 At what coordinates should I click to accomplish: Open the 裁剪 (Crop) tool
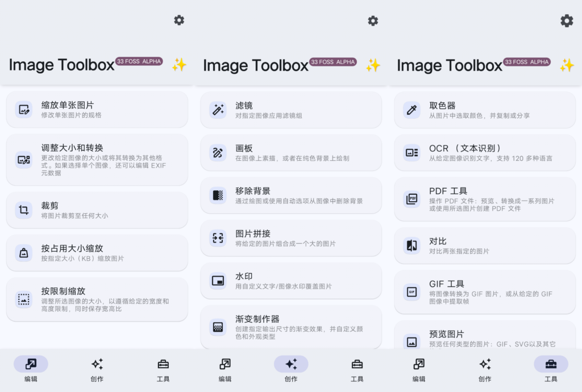coord(97,210)
